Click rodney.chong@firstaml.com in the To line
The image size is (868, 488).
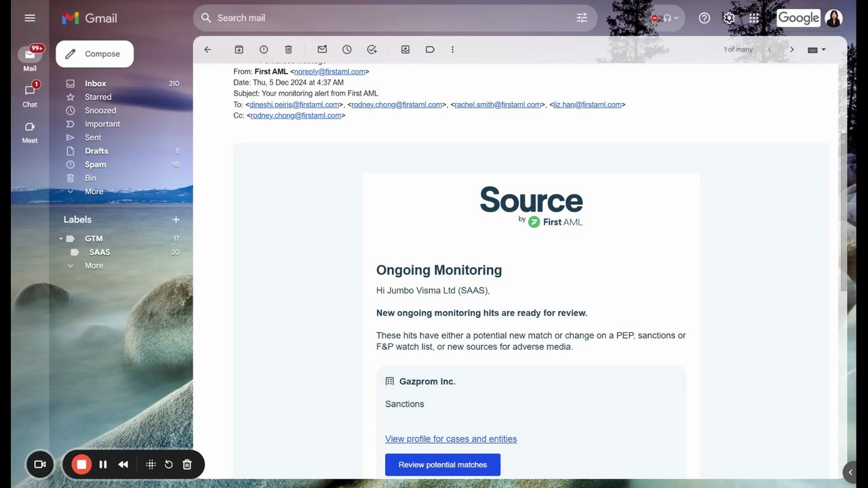click(397, 104)
